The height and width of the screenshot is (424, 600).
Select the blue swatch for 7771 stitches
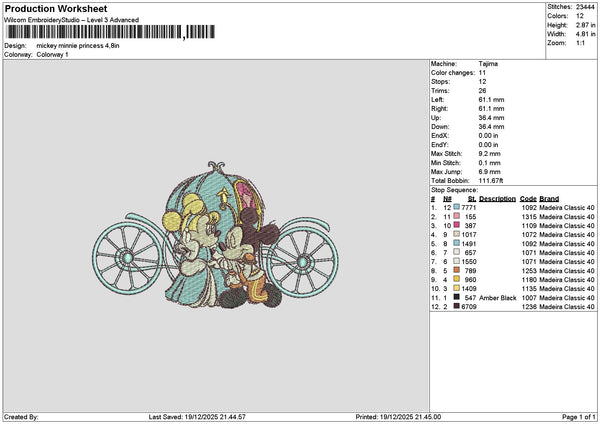point(457,207)
